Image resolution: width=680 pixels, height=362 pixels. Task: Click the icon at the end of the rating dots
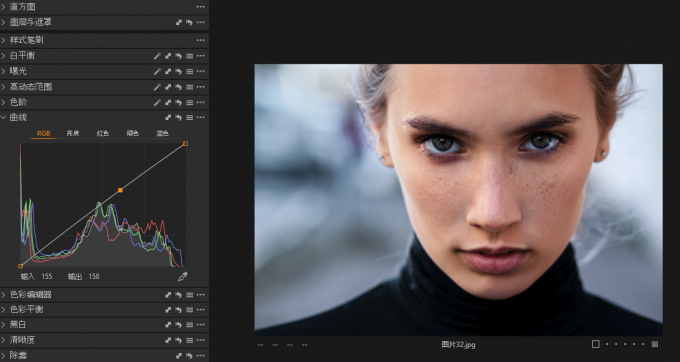pos(655,344)
